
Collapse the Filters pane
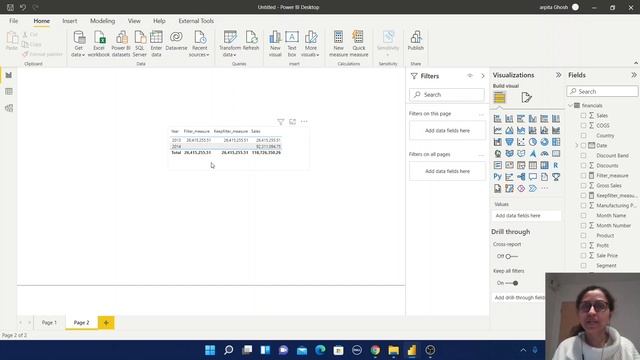483,76
